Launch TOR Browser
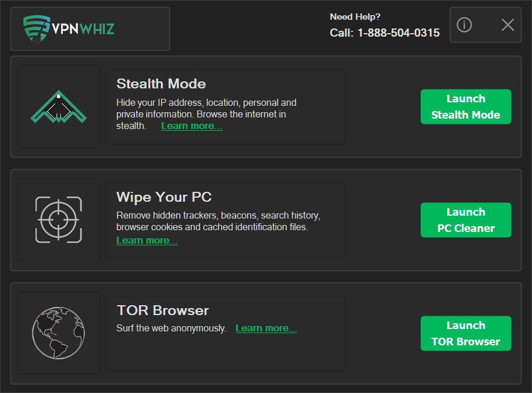Screen dimensions: 532x393 point(466,333)
